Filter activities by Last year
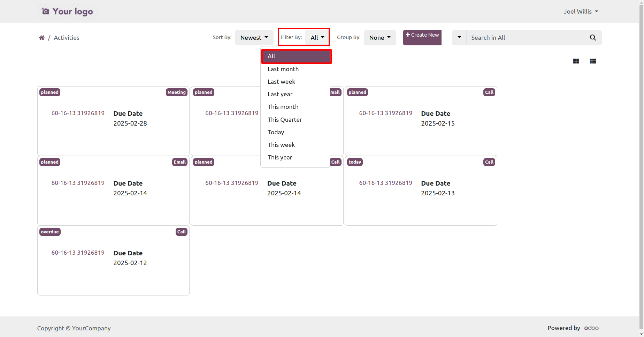 [295, 94]
